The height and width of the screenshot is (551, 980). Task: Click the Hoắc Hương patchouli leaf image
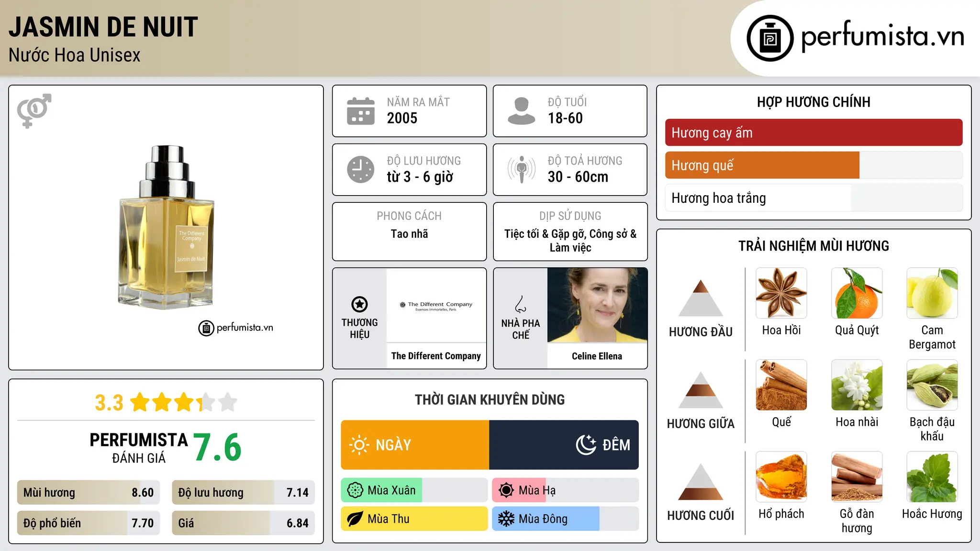click(x=932, y=477)
